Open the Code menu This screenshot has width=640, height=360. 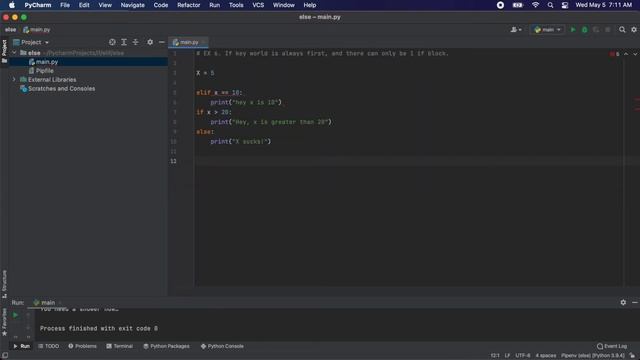(x=161, y=5)
